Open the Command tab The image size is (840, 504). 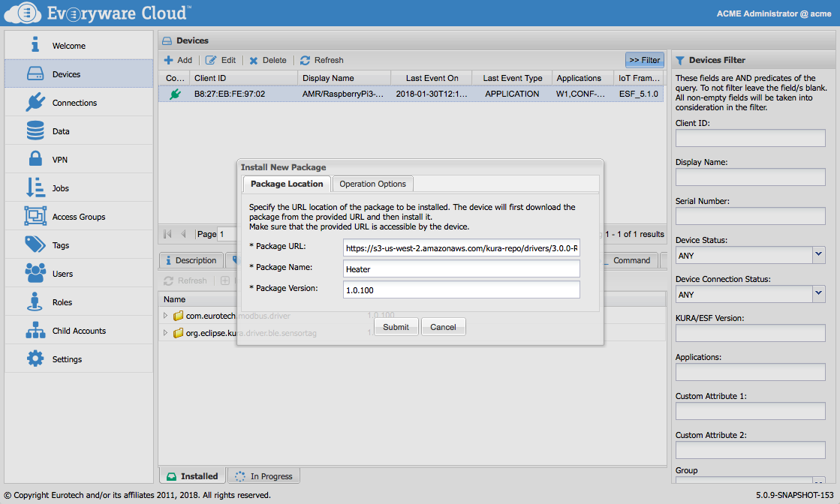(x=631, y=260)
